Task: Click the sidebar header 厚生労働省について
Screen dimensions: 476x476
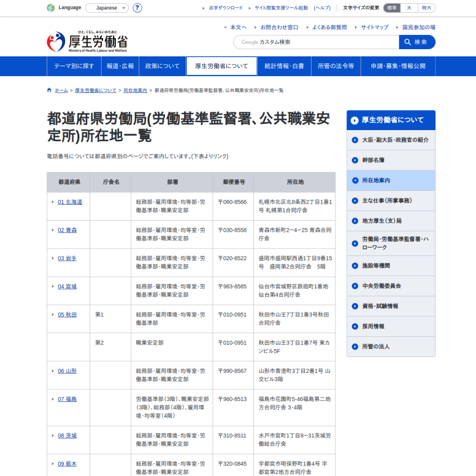Action: coord(391,120)
